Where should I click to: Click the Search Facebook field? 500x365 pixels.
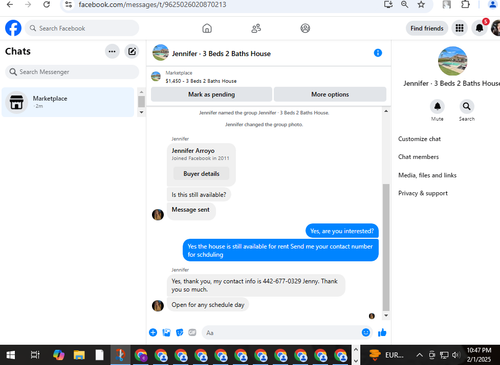[82, 28]
